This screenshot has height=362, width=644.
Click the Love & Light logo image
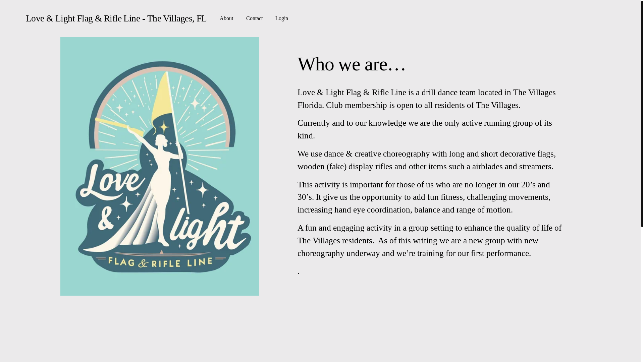coord(160,166)
